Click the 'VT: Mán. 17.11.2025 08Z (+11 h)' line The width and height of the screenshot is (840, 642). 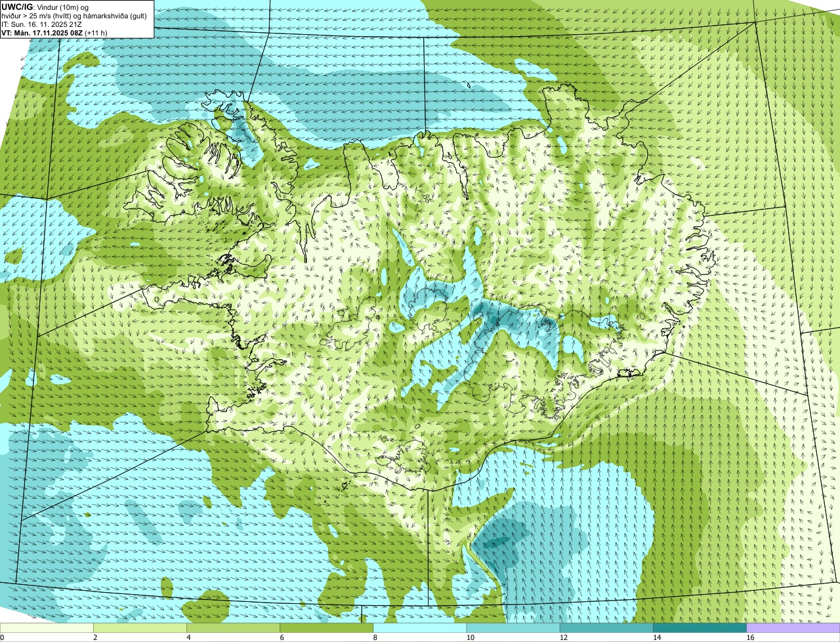(54, 32)
